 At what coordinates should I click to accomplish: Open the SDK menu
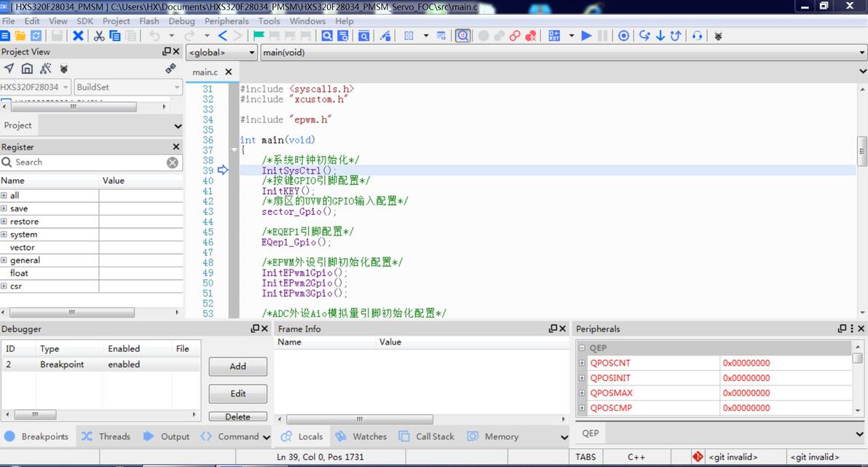[x=84, y=21]
